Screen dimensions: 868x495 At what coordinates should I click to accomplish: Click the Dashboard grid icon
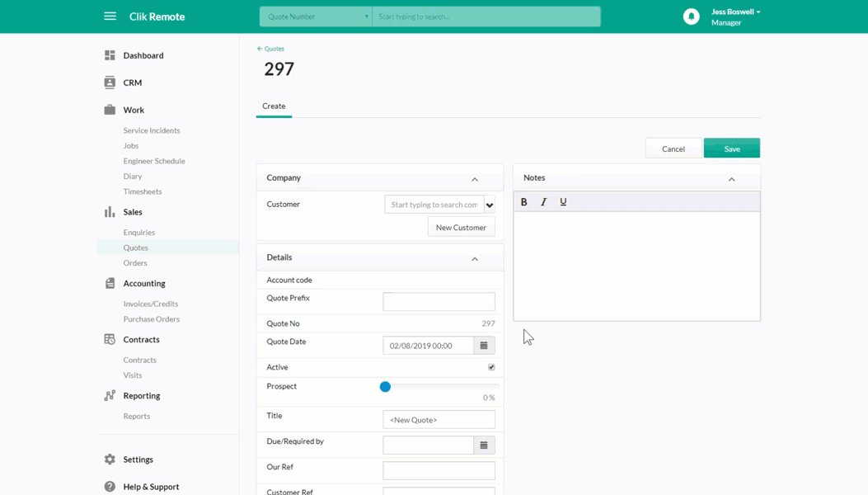pos(110,55)
